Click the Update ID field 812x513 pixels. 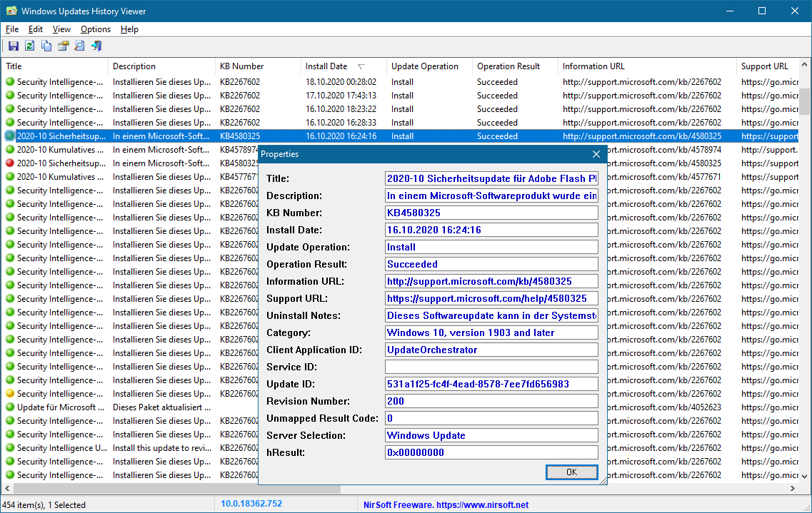pos(491,384)
